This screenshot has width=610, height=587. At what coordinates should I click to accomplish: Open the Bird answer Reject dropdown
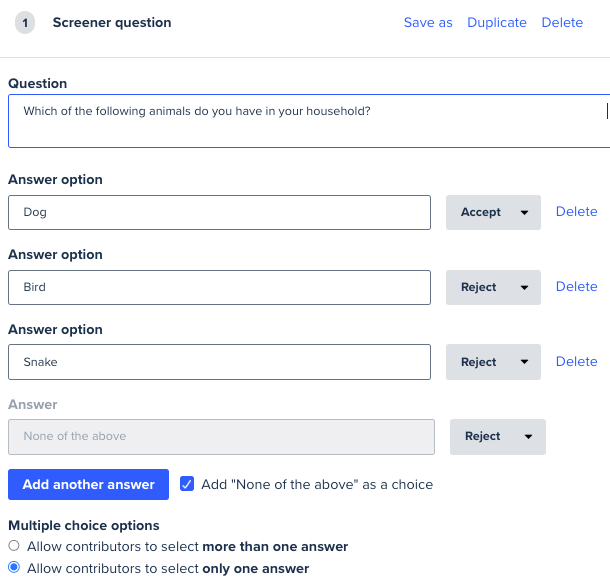point(493,287)
